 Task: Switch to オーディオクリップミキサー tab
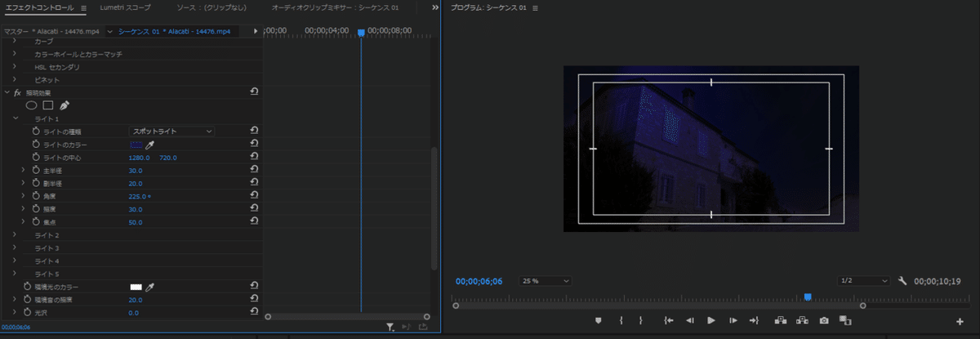point(335,7)
